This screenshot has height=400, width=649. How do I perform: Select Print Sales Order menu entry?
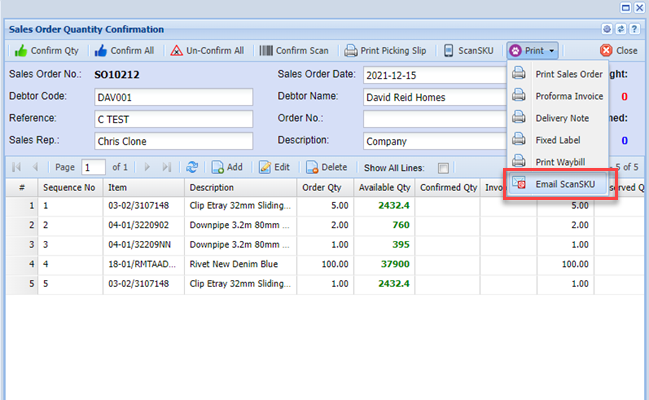[568, 74]
